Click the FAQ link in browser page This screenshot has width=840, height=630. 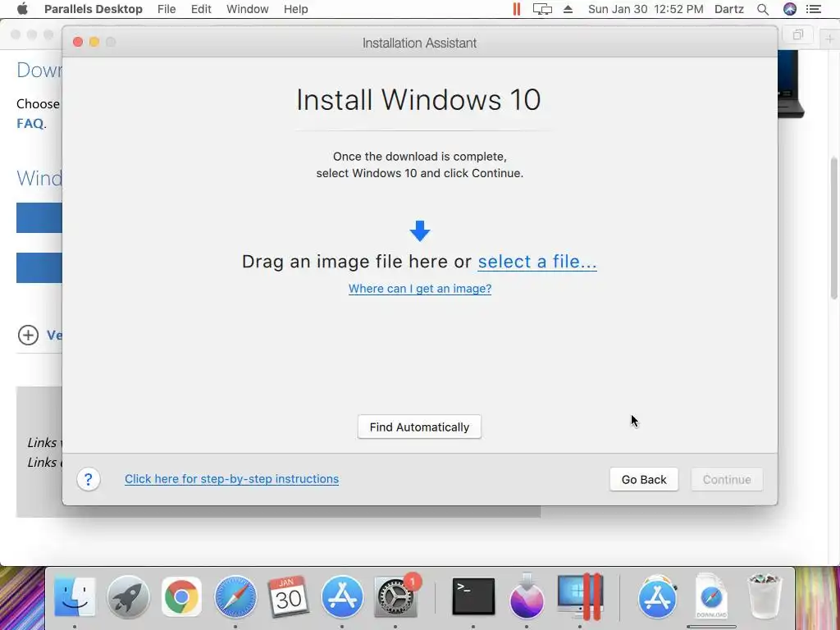30,123
